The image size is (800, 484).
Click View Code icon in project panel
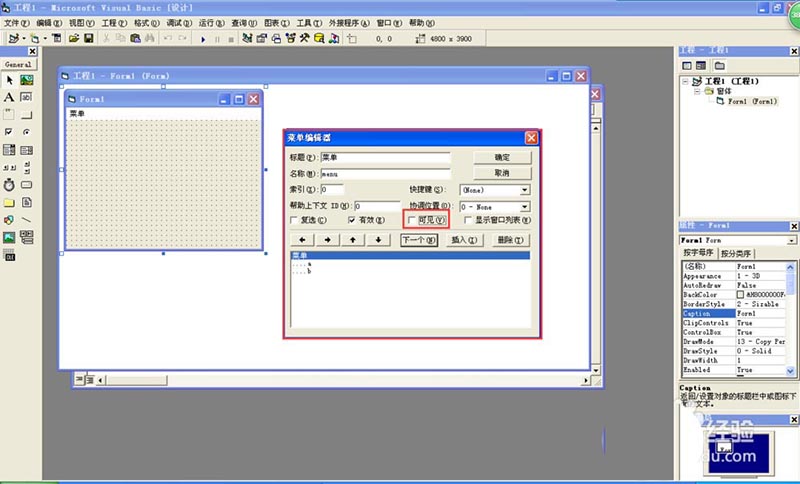coord(687,66)
